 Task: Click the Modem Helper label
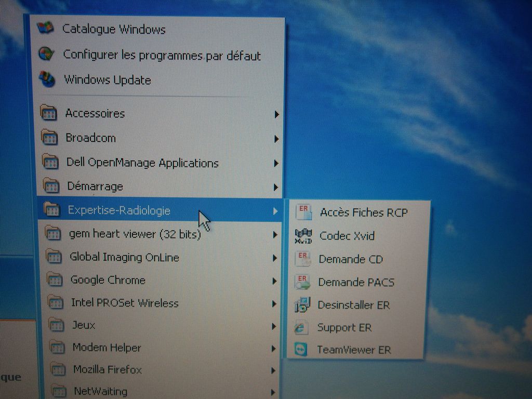click(x=107, y=348)
